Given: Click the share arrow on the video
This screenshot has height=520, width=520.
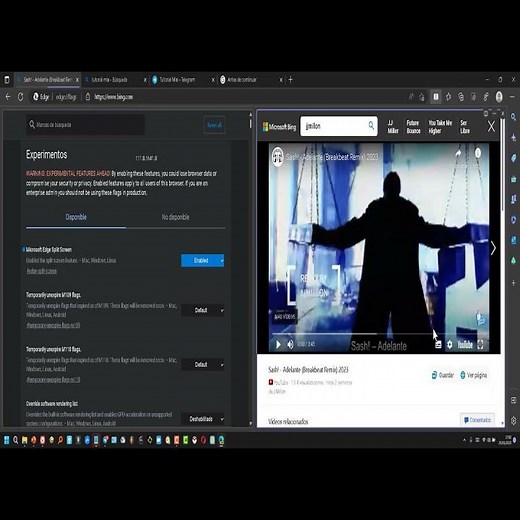Looking at the screenshot, I should coord(458,153).
